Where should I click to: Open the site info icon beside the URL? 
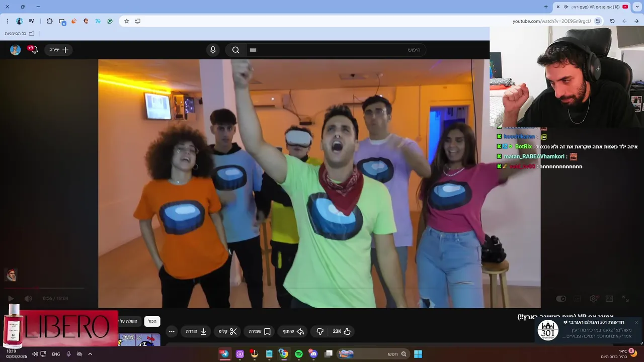pyautogui.click(x=598, y=21)
